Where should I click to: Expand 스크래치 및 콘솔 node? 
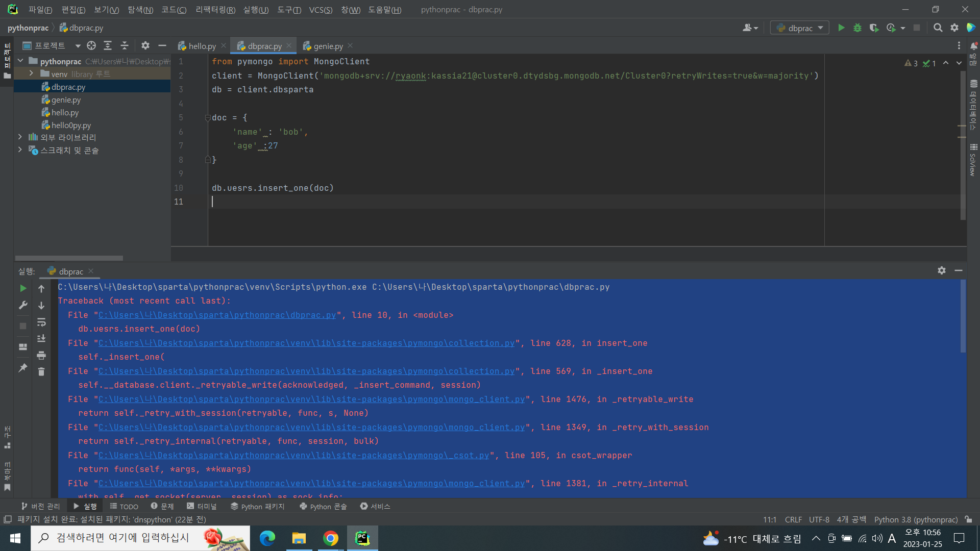(x=20, y=150)
